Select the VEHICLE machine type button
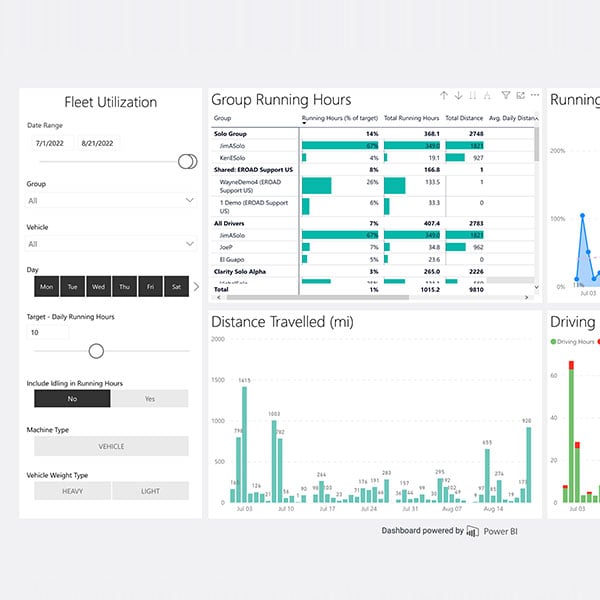Image resolution: width=600 pixels, height=600 pixels. point(111,446)
